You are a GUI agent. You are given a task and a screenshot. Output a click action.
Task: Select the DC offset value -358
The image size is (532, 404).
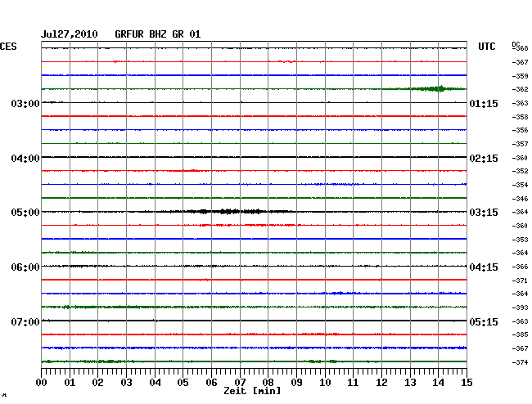pos(521,117)
